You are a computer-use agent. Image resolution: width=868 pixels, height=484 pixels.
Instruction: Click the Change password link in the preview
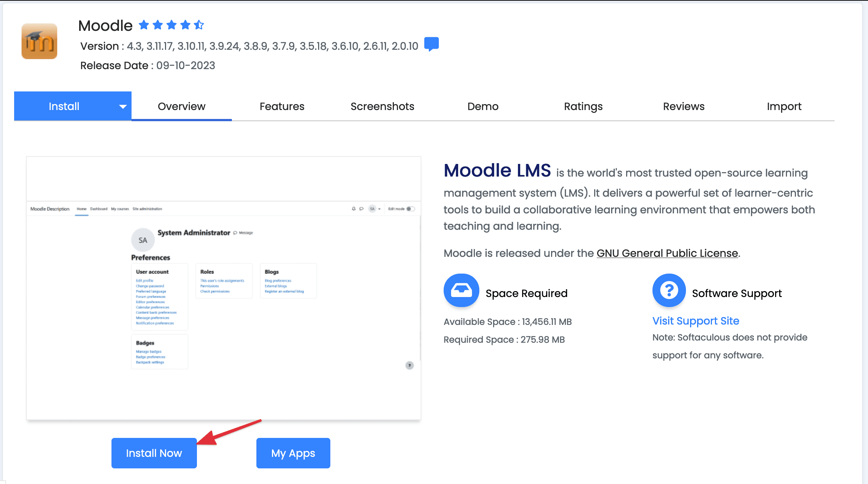150,286
